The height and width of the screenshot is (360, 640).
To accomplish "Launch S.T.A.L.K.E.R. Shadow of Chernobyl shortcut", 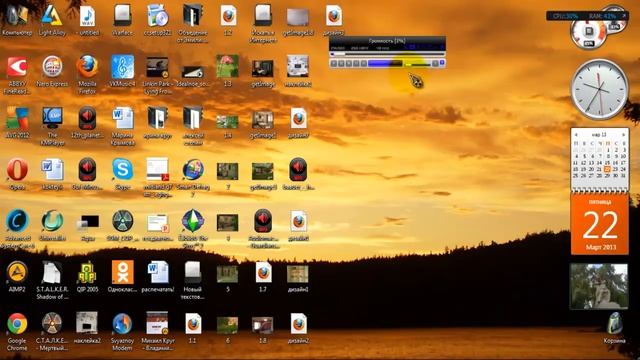I will [x=52, y=280].
